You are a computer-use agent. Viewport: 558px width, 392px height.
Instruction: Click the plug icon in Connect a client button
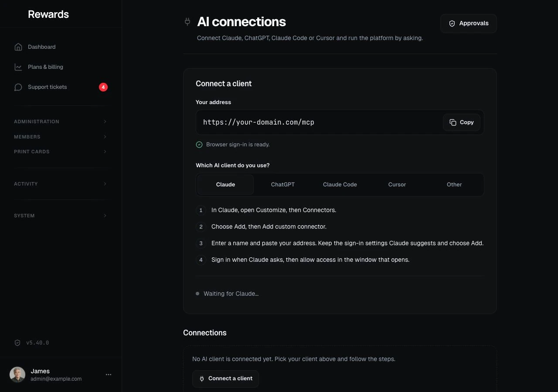point(202,379)
